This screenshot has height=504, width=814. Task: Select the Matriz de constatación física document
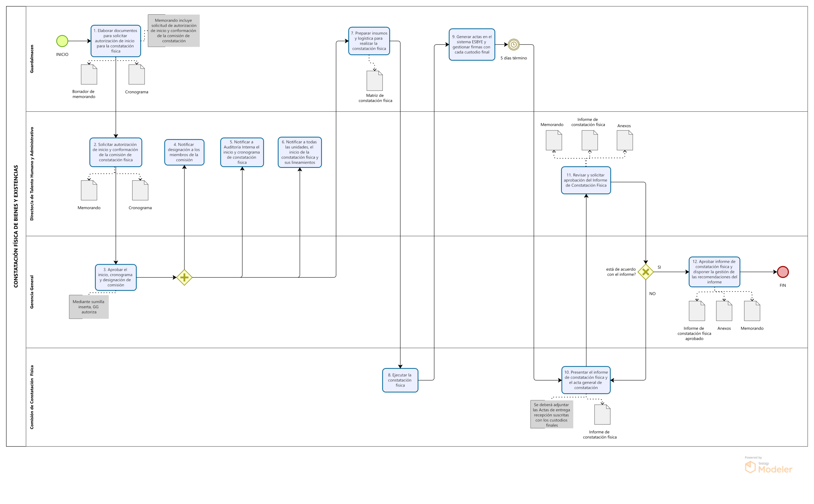pyautogui.click(x=374, y=81)
